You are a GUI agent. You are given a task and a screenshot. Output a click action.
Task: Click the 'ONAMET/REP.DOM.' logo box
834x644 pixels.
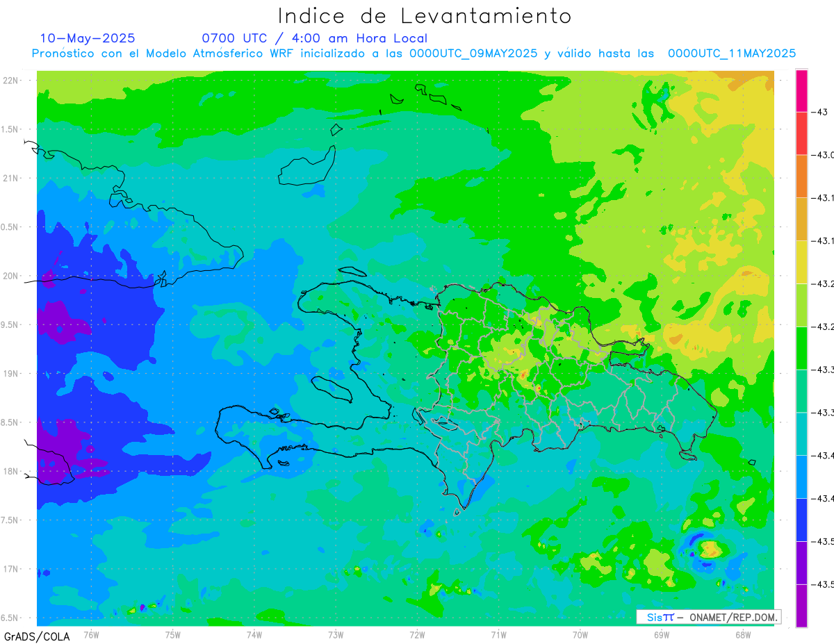[708, 617]
